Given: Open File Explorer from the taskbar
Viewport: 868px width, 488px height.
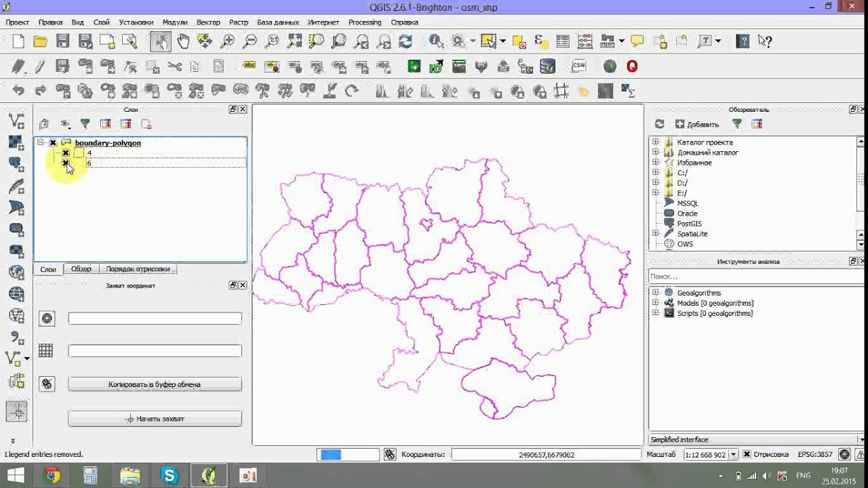Looking at the screenshot, I should point(130,476).
